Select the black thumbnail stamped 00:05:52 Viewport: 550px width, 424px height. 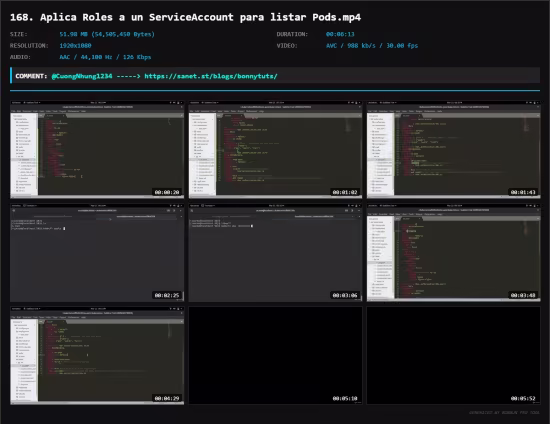coord(454,356)
